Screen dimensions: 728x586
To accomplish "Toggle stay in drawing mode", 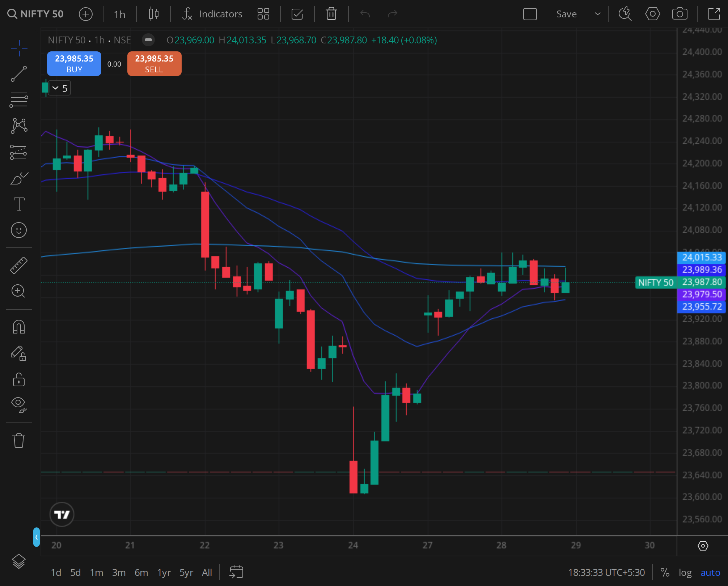I will pyautogui.click(x=19, y=353).
